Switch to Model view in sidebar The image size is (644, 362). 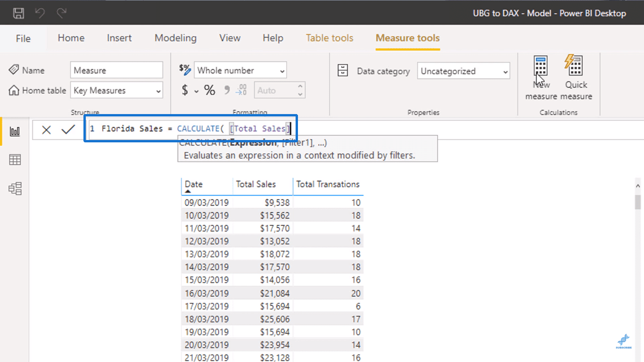click(15, 189)
